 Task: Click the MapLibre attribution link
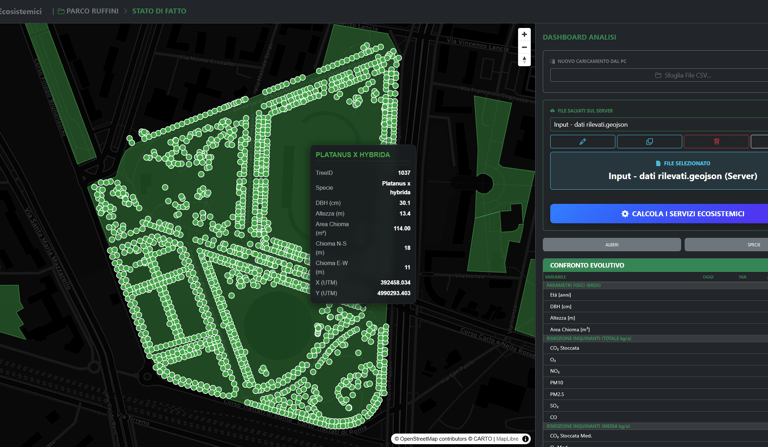pyautogui.click(x=507, y=439)
